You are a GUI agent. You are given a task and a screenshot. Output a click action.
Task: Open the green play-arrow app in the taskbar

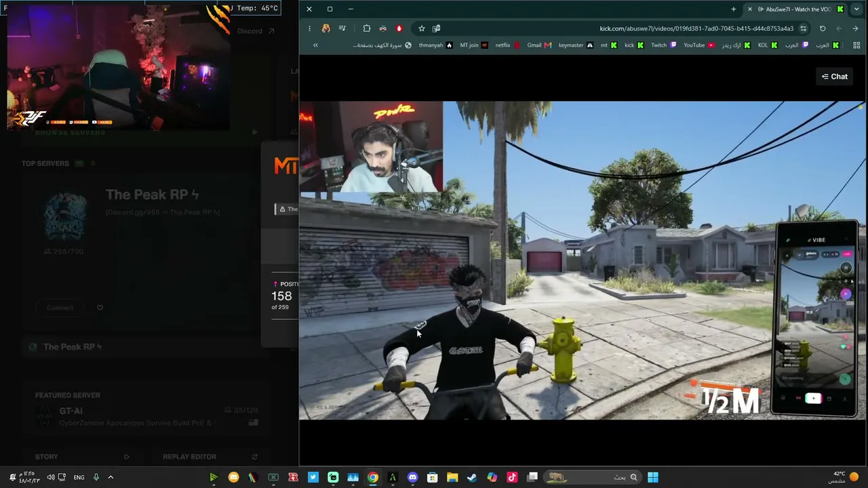(214, 477)
